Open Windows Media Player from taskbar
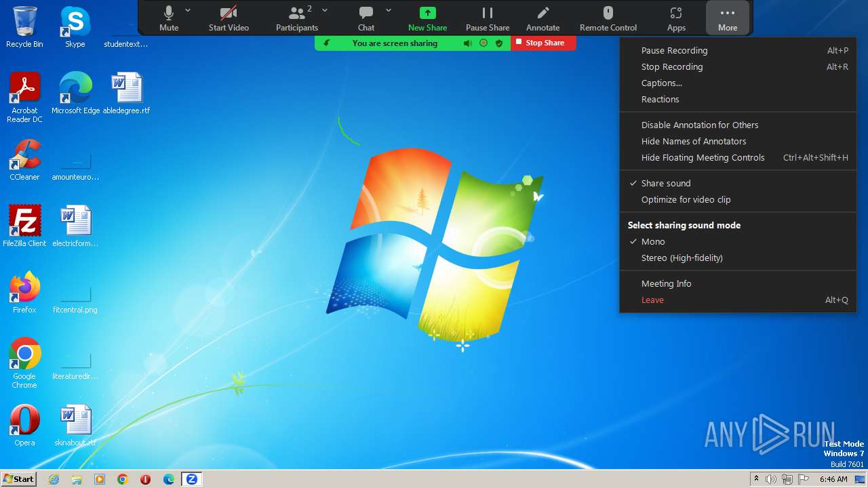 click(x=100, y=479)
